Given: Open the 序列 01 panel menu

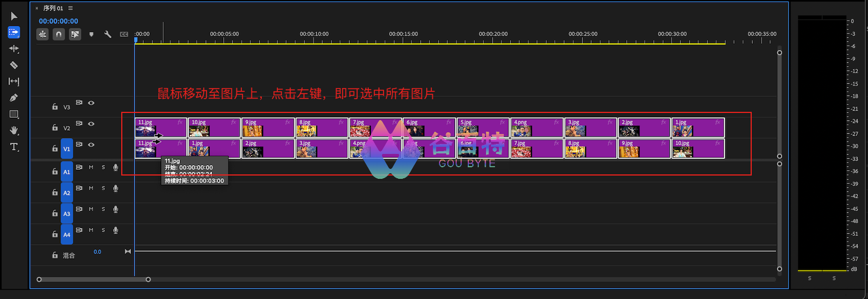Looking at the screenshot, I should 70,8.
